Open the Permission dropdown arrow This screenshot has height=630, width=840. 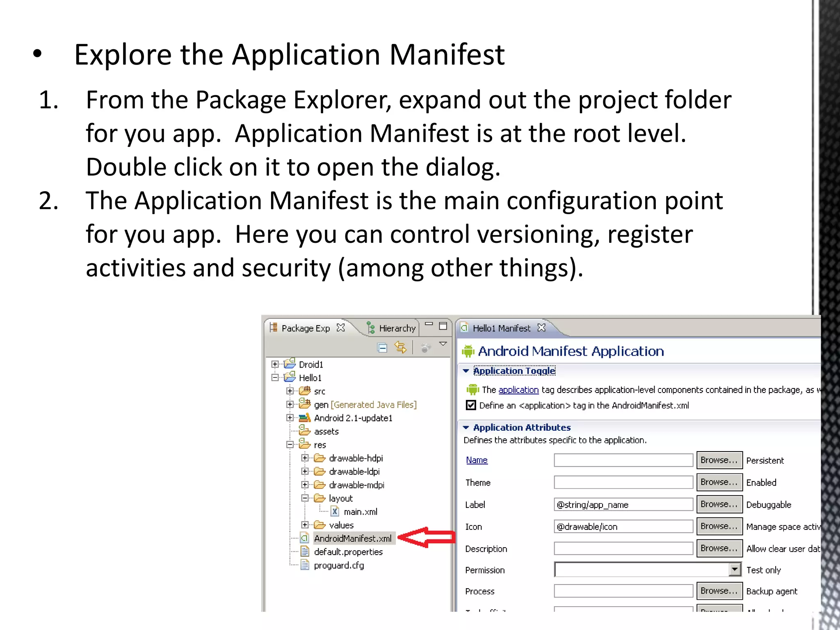click(735, 569)
